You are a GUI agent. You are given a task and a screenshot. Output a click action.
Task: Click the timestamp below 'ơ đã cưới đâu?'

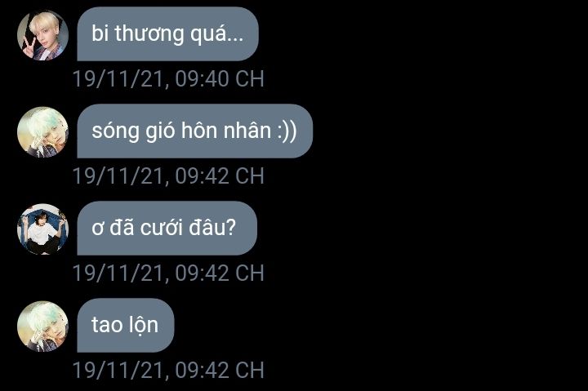[168, 273]
